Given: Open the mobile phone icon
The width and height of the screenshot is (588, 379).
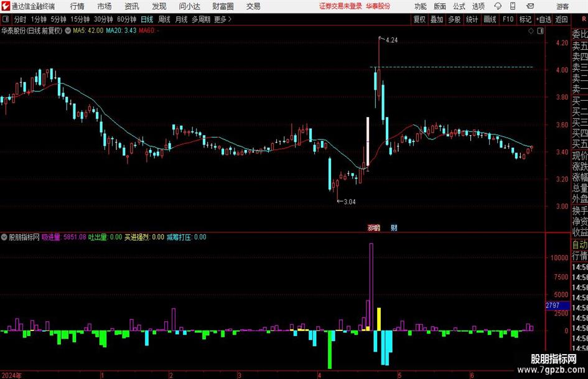Looking at the screenshot, I should [x=513, y=6].
